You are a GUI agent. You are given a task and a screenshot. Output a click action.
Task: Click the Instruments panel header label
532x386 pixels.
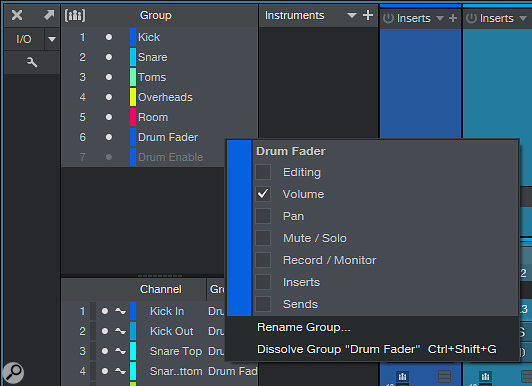pos(294,15)
